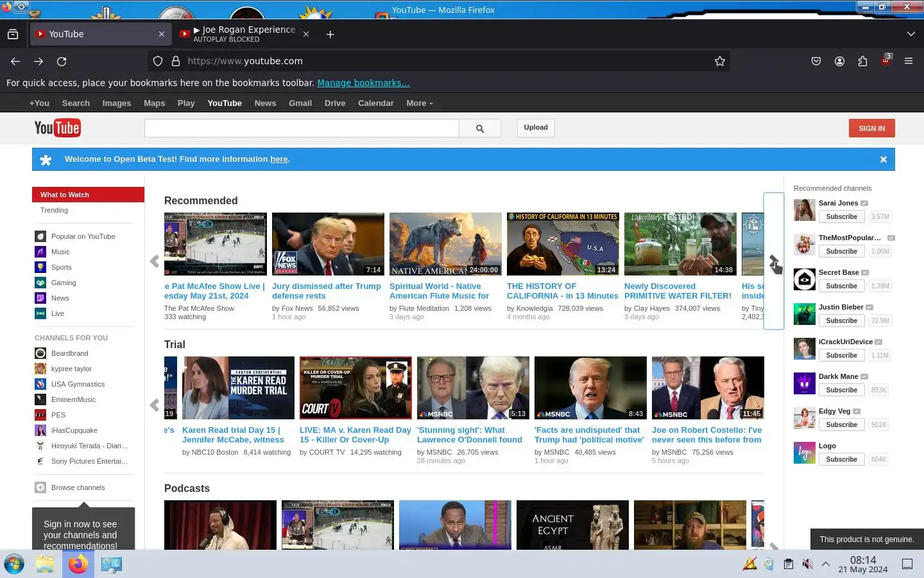Image resolution: width=924 pixels, height=578 pixels.
Task: Open Secret Base channel avatar
Action: 805,279
